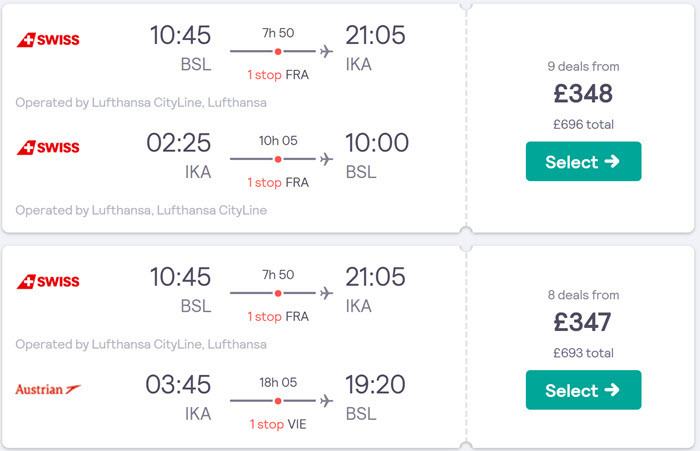This screenshot has height=451, width=700.
Task: Click arrow icon on £348 Select button
Action: [612, 161]
